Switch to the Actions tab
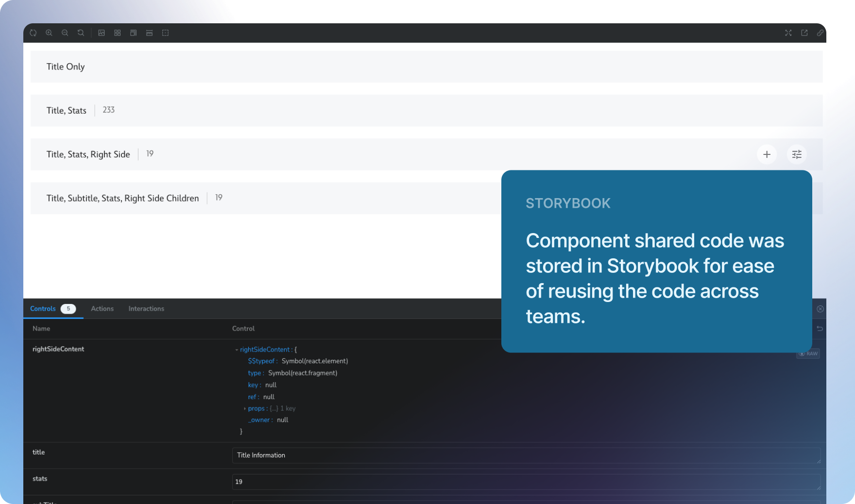855x504 pixels. pyautogui.click(x=102, y=309)
